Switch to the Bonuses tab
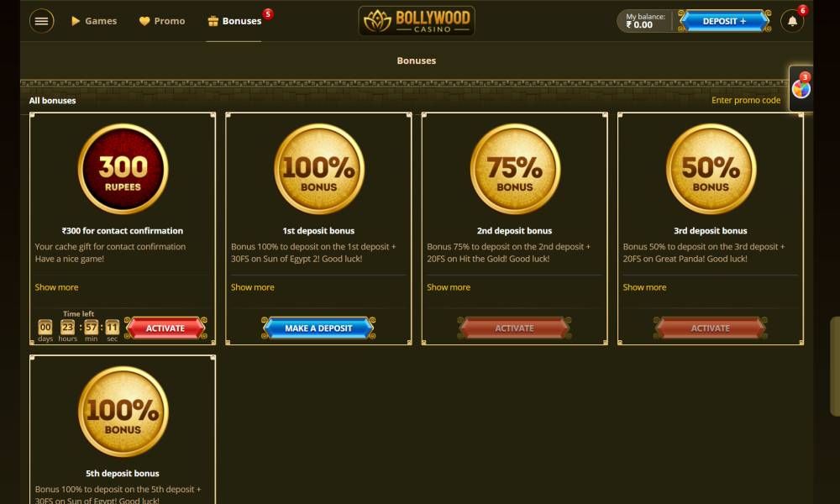 click(234, 22)
